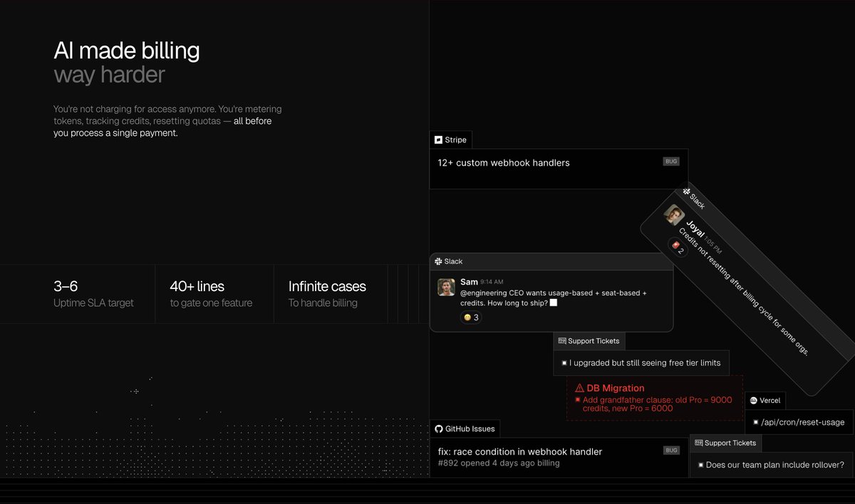
Task: Select the Slack tab above Sam's message
Action: [448, 262]
